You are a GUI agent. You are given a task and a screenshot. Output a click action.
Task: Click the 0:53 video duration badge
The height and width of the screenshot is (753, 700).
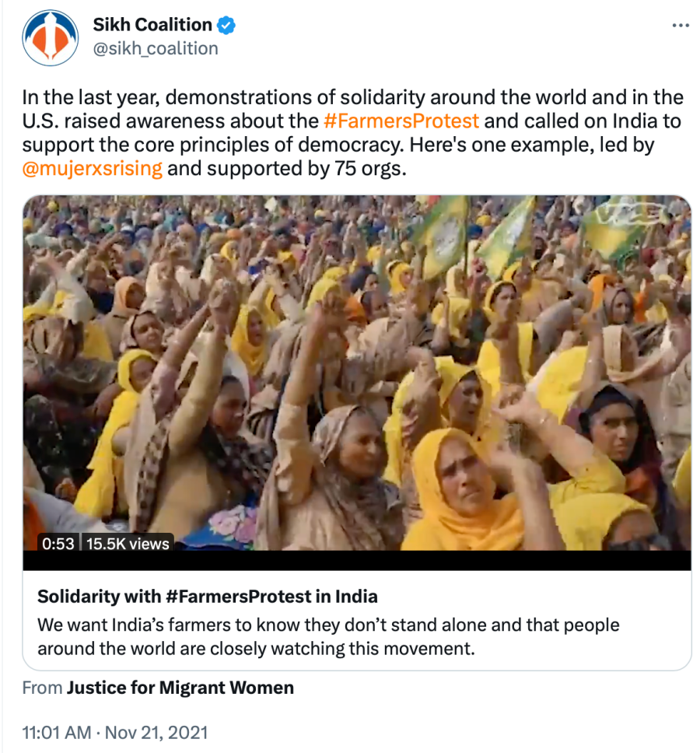pos(58,544)
